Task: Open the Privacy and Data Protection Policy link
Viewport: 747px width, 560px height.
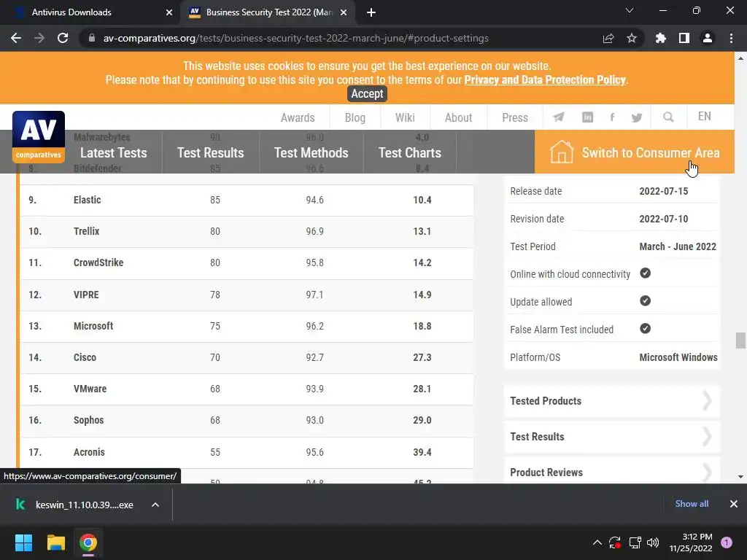Action: pos(545,79)
